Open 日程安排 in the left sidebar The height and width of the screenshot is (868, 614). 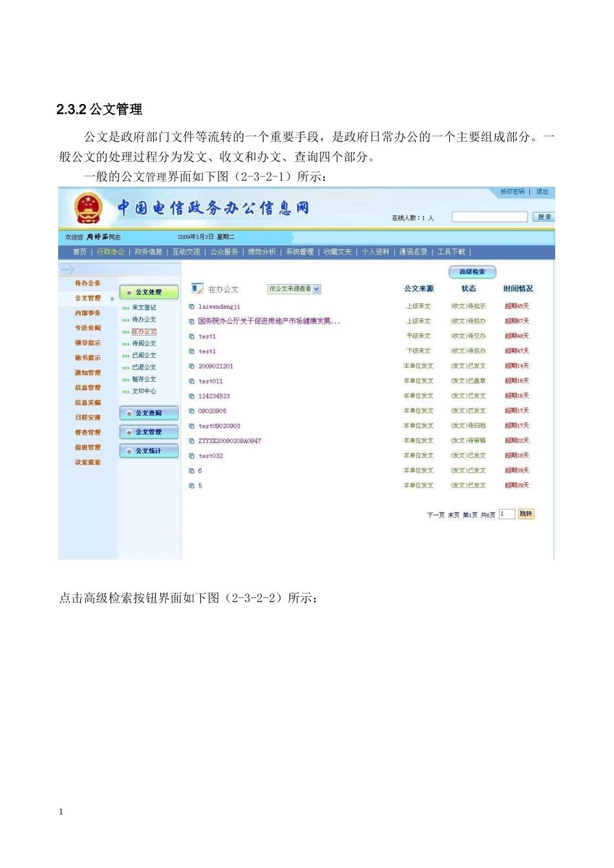tap(88, 418)
